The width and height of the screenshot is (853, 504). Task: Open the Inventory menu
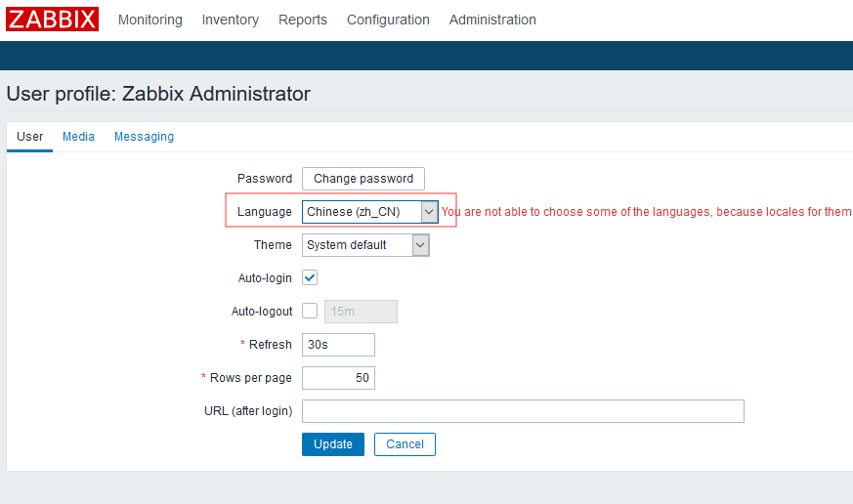tap(231, 20)
